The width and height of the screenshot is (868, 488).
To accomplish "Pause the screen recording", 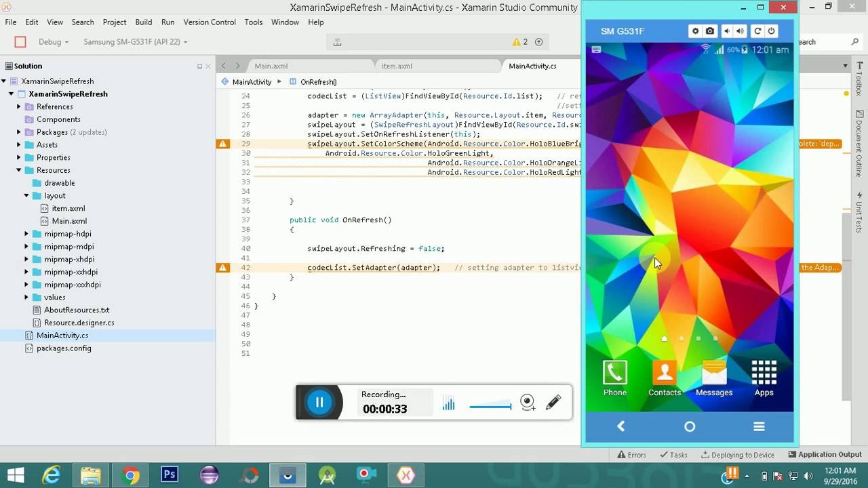I will tap(319, 403).
